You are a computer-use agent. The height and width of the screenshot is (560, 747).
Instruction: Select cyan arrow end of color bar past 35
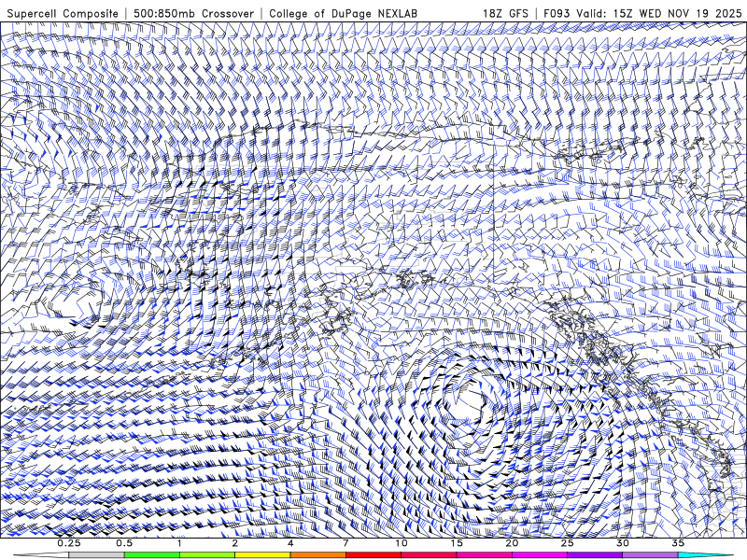[x=705, y=555]
